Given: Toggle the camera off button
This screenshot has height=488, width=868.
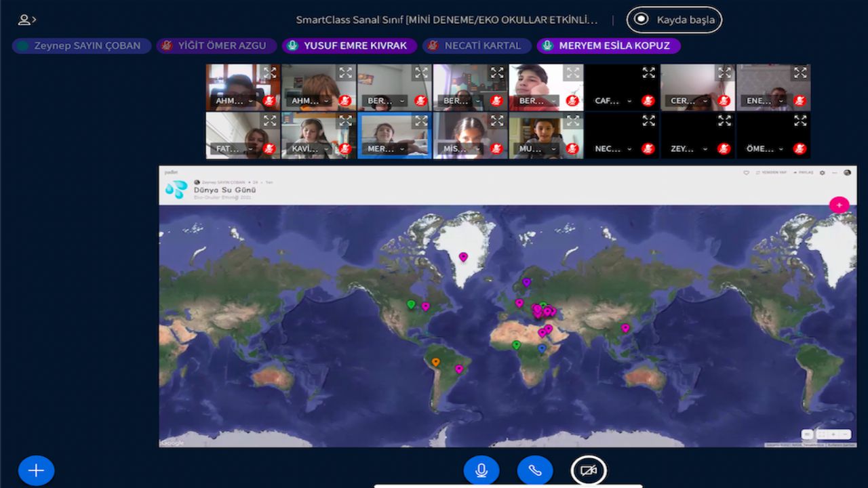Looking at the screenshot, I should click(589, 470).
